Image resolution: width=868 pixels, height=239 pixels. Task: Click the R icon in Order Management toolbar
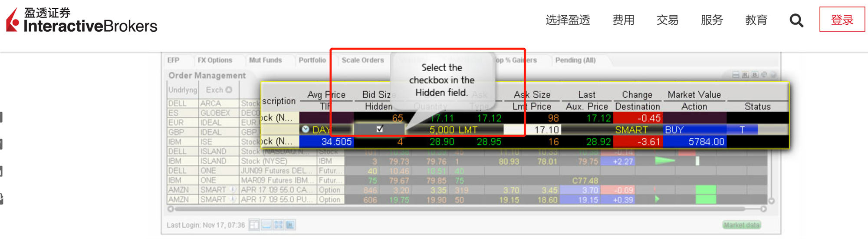745,75
